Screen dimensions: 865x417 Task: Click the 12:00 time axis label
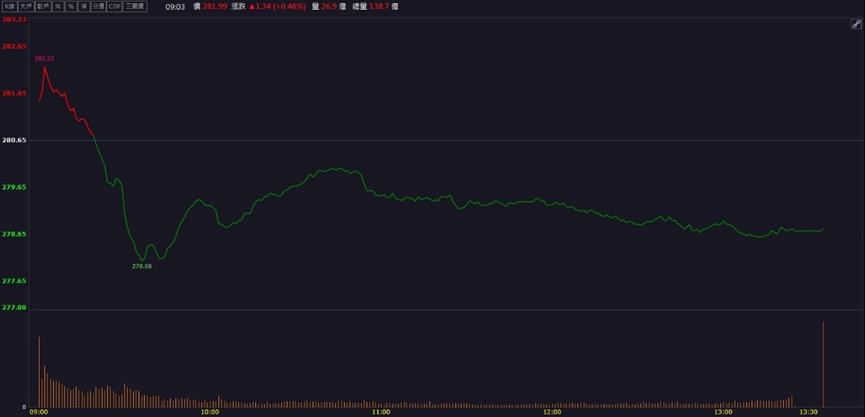[552, 411]
